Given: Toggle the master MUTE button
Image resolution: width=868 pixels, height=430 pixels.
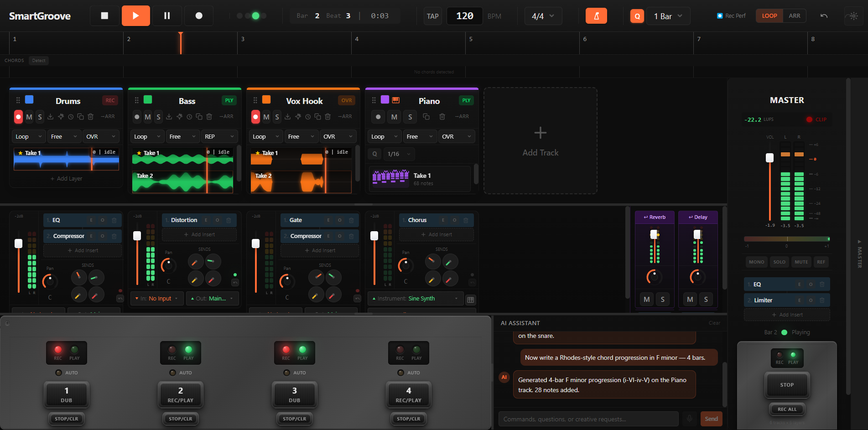Looking at the screenshot, I should click(x=801, y=262).
